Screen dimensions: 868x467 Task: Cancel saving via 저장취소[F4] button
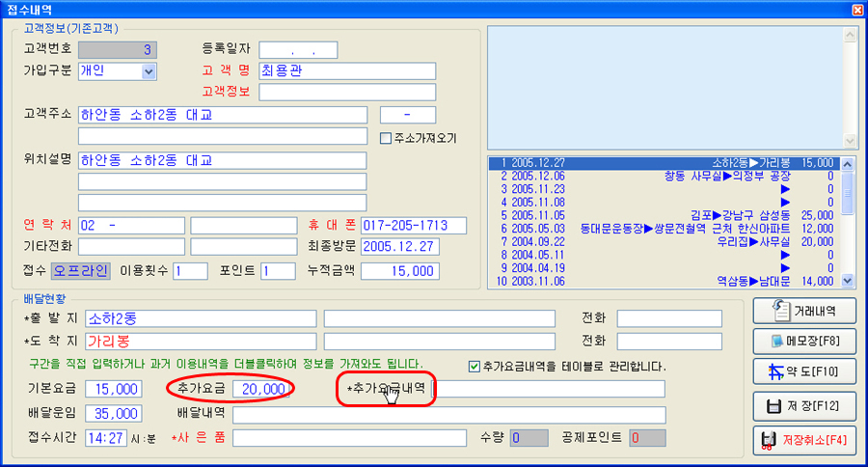(803, 440)
